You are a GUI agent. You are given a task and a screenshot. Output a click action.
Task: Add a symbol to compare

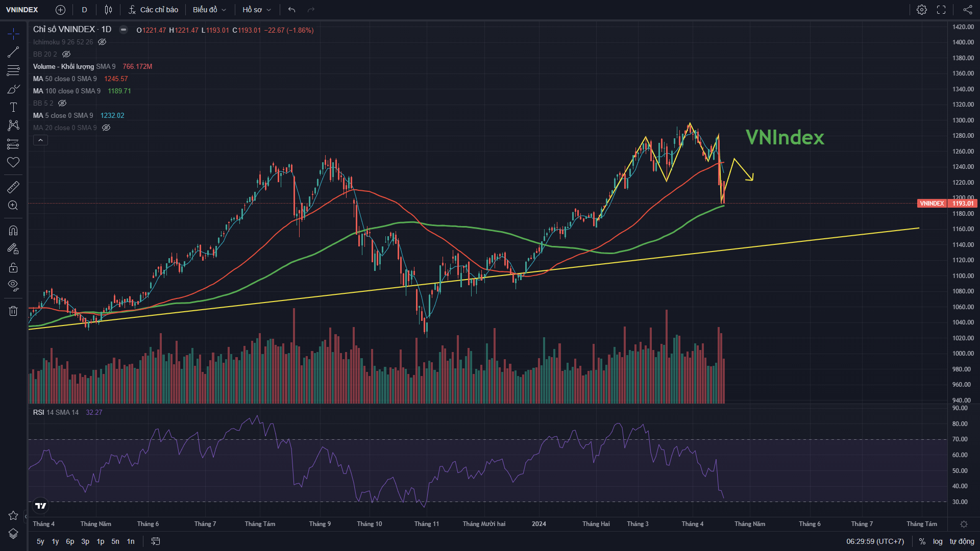[x=60, y=10]
